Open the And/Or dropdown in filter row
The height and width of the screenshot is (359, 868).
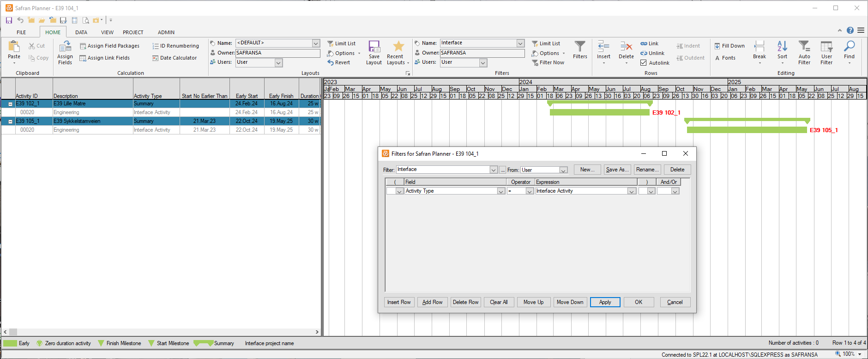(x=675, y=191)
